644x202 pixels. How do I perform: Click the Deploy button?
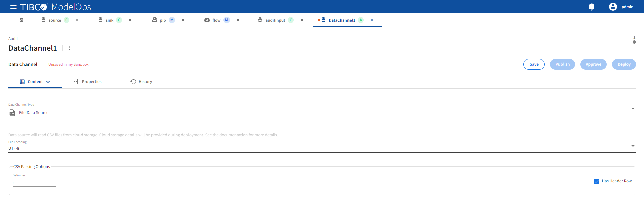pyautogui.click(x=624, y=64)
